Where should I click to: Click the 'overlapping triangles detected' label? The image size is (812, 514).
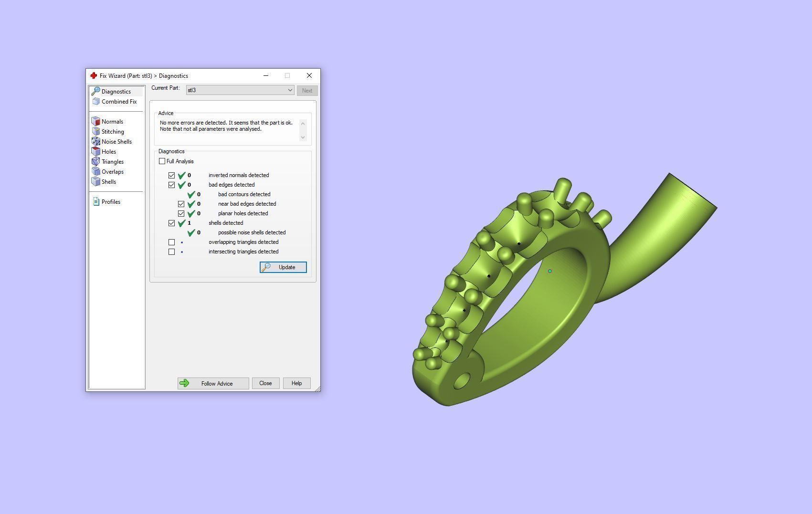click(x=243, y=242)
